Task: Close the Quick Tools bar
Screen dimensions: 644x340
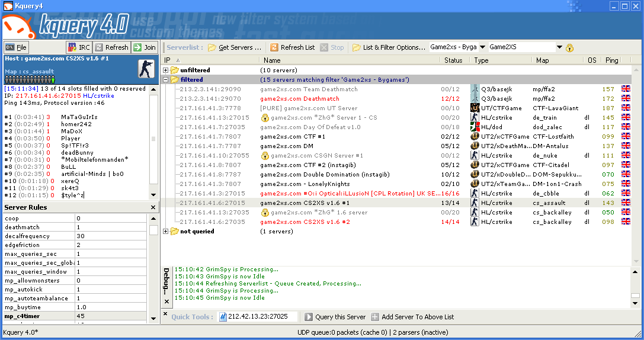Action: pos(165,314)
